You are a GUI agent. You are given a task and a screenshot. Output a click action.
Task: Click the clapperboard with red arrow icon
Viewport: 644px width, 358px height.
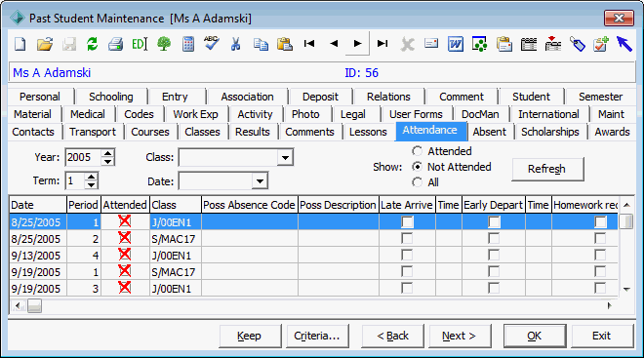[x=553, y=44]
